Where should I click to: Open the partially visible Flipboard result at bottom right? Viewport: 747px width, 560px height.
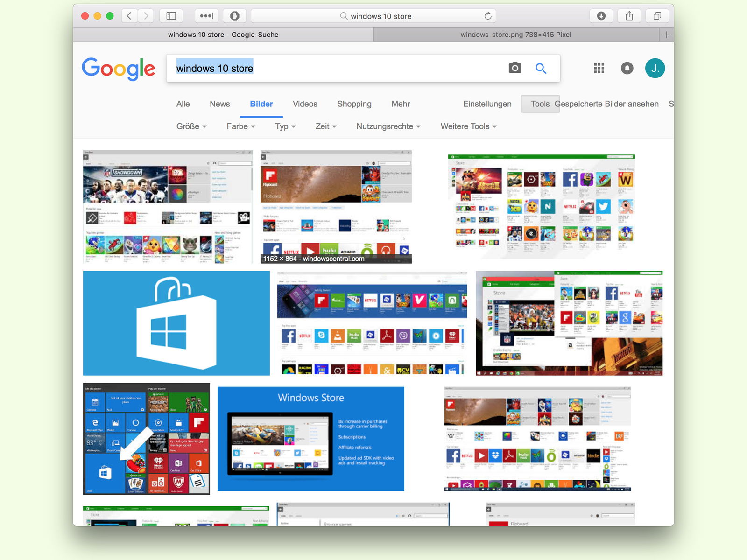[560, 514]
